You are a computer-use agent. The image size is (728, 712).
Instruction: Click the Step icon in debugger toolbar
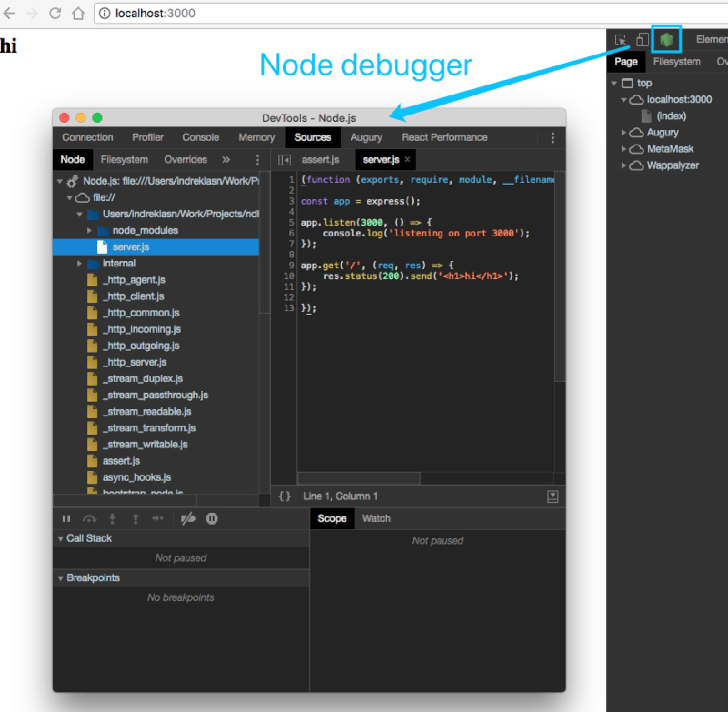(x=158, y=518)
